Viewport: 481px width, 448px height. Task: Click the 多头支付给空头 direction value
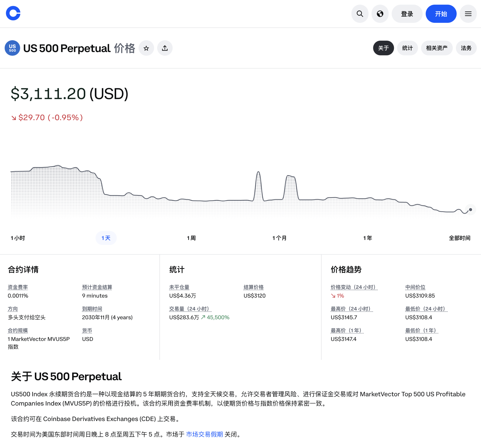27,318
